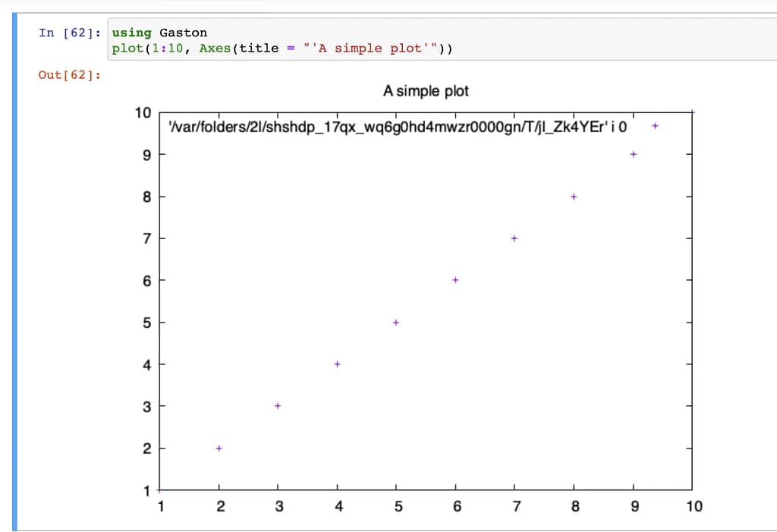Screen dimensions: 777x532
Task: Click the x-axis label '2'
Action: (221, 506)
